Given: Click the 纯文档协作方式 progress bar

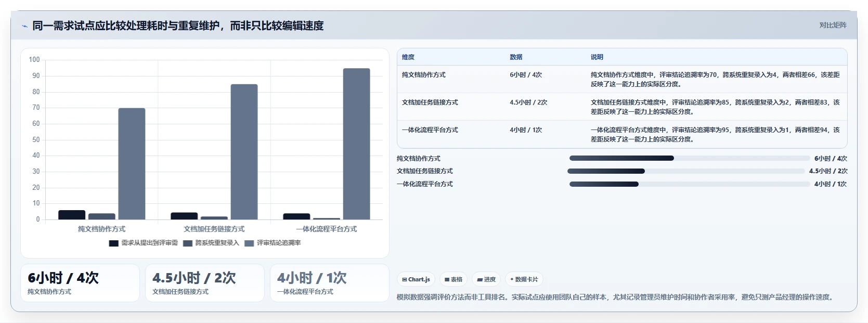Looking at the screenshot, I should tap(690, 158).
